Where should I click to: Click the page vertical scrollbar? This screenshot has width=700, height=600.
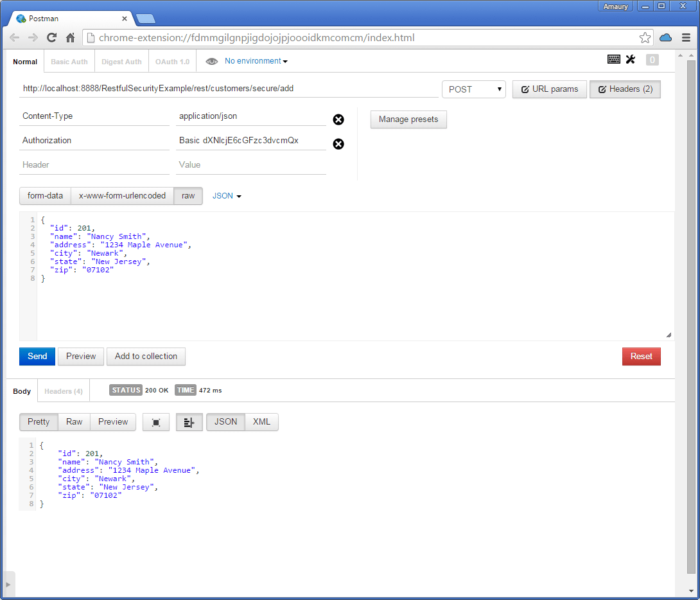click(691, 317)
